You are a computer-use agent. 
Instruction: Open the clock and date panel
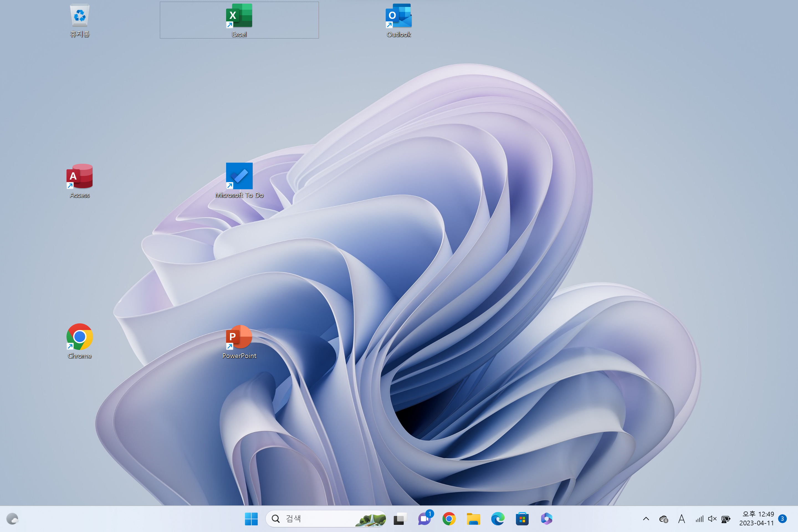pyautogui.click(x=756, y=519)
